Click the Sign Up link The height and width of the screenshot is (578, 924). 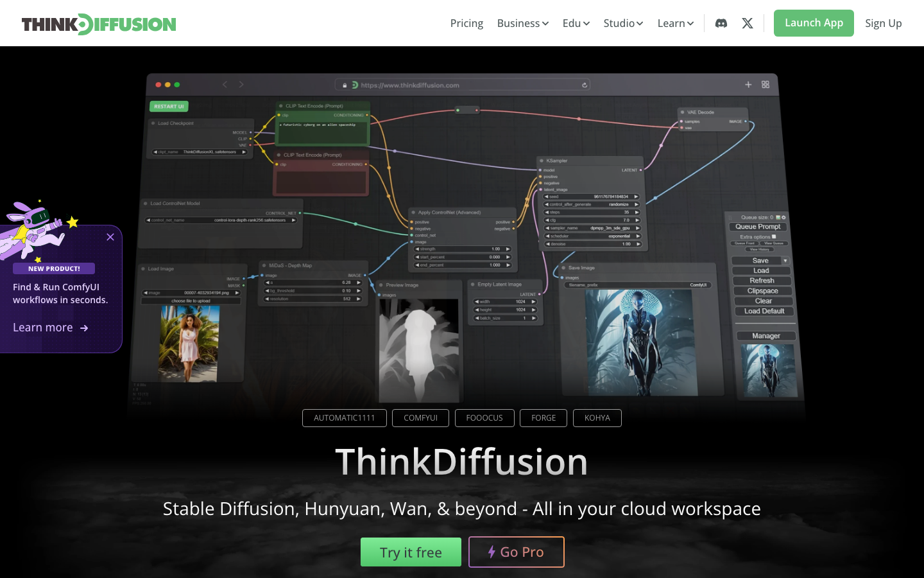(884, 23)
